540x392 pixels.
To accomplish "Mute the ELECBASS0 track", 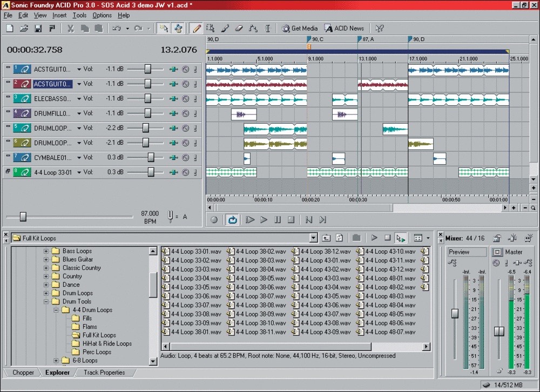I will (x=186, y=99).
